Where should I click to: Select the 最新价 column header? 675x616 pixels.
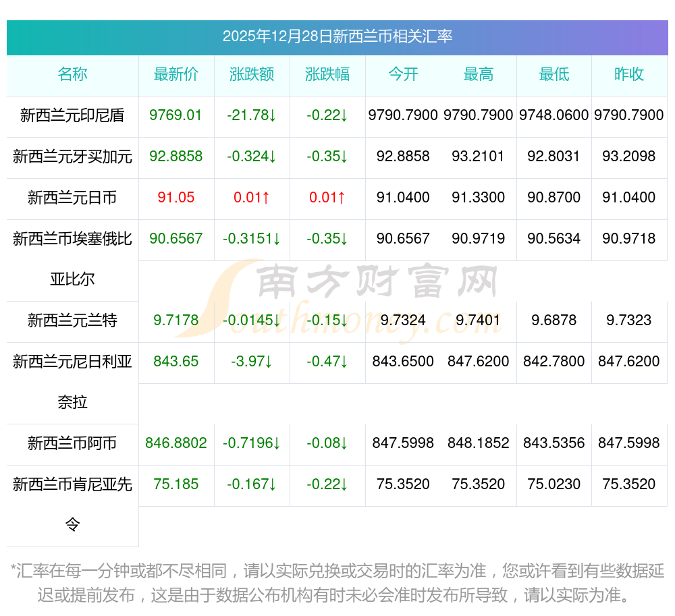176,74
